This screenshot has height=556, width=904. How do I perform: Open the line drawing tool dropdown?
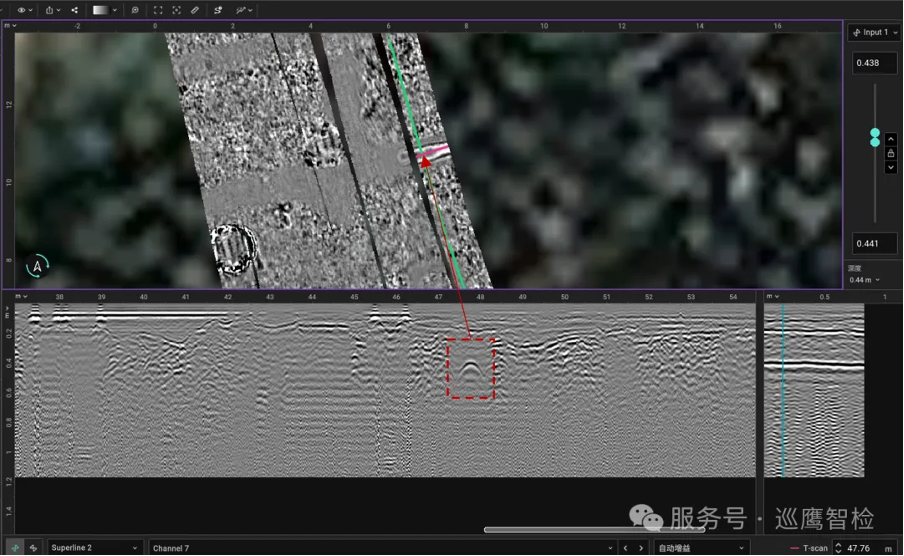244,10
